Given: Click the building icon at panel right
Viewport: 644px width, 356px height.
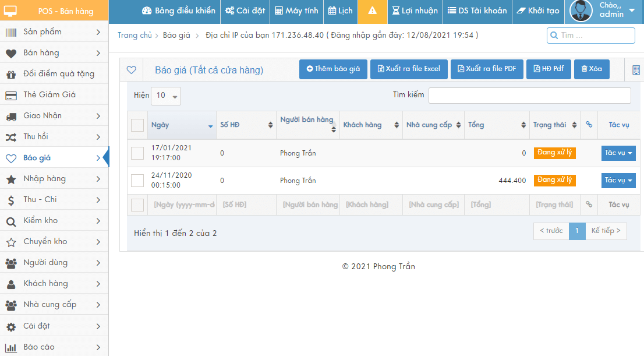Looking at the screenshot, I should tap(636, 70).
